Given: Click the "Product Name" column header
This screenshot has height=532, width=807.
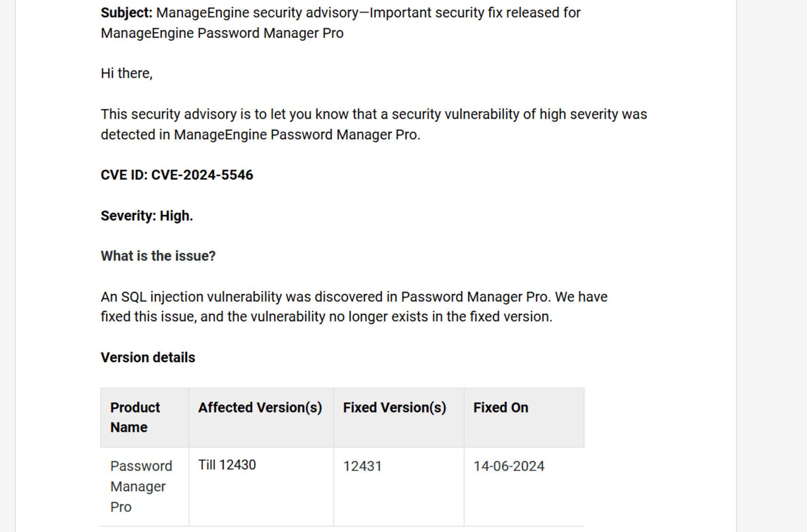Looking at the screenshot, I should click(135, 417).
